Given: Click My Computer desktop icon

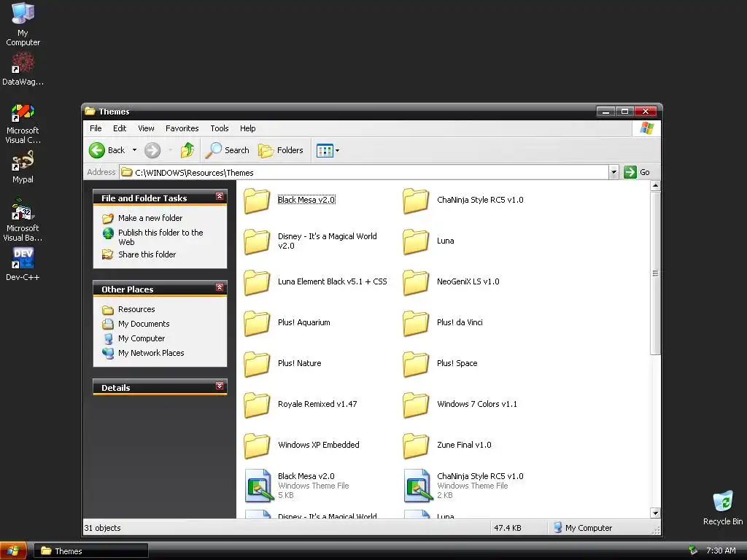Looking at the screenshot, I should point(23,24).
